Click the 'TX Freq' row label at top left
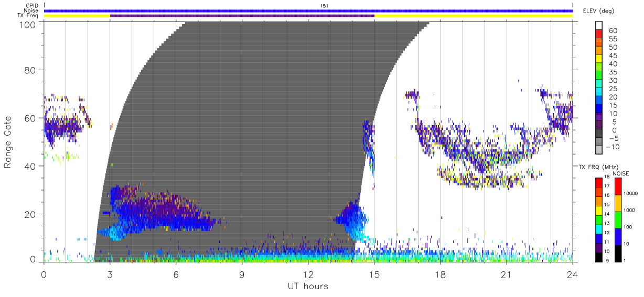Image resolution: width=644 pixels, height=297 pixels. click(x=28, y=15)
